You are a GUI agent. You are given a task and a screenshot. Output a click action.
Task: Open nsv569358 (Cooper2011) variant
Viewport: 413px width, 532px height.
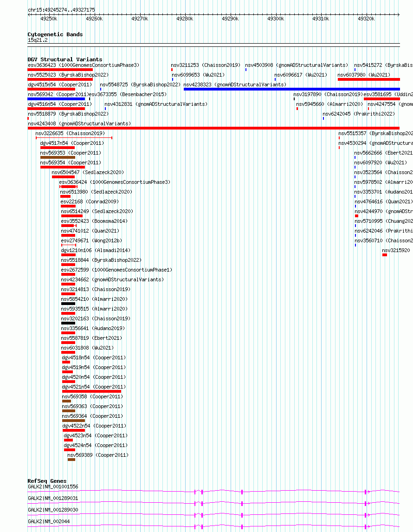point(92,396)
